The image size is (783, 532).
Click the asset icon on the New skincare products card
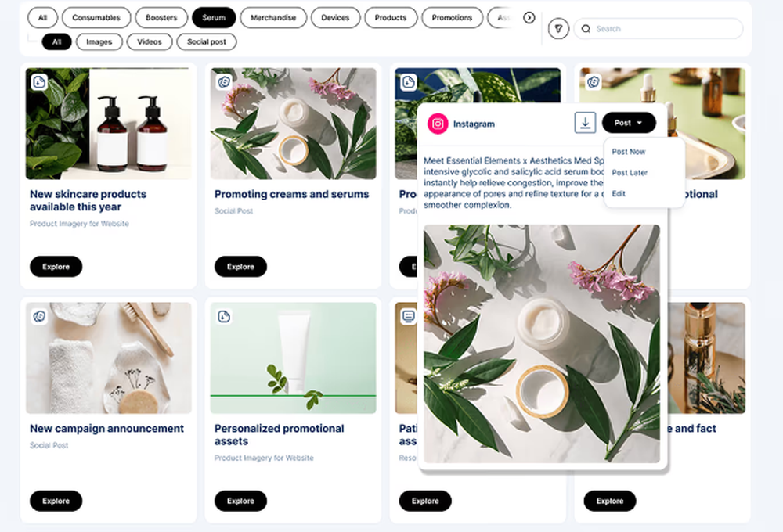39,82
